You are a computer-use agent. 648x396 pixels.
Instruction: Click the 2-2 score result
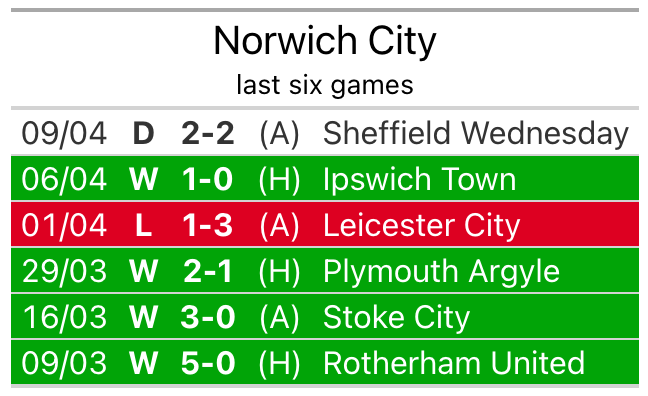coord(208,134)
